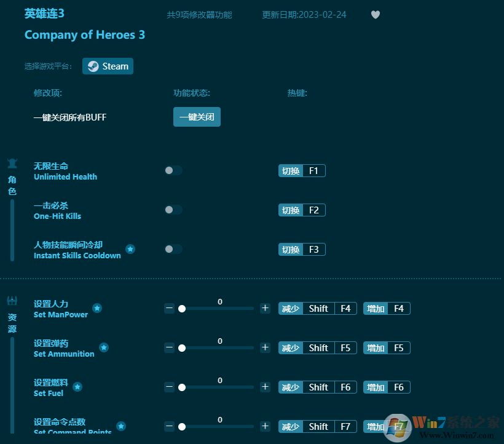Click the Company of Heroes 3 title

pyautogui.click(x=85, y=34)
